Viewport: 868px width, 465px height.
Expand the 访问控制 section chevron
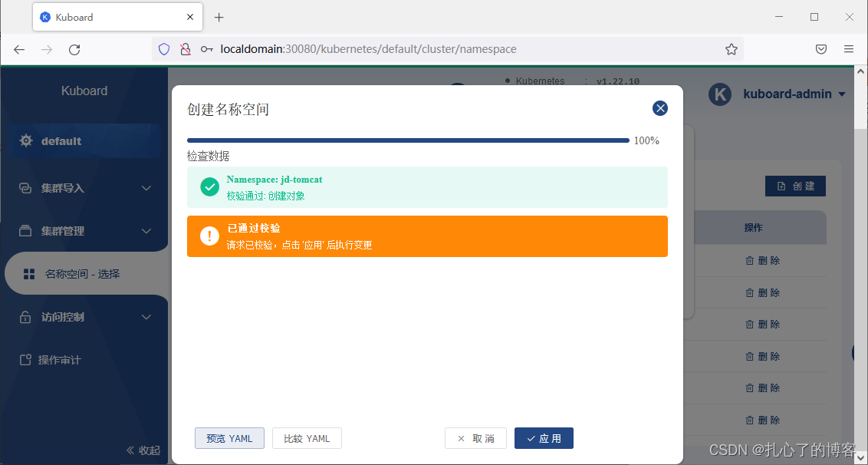tap(146, 316)
